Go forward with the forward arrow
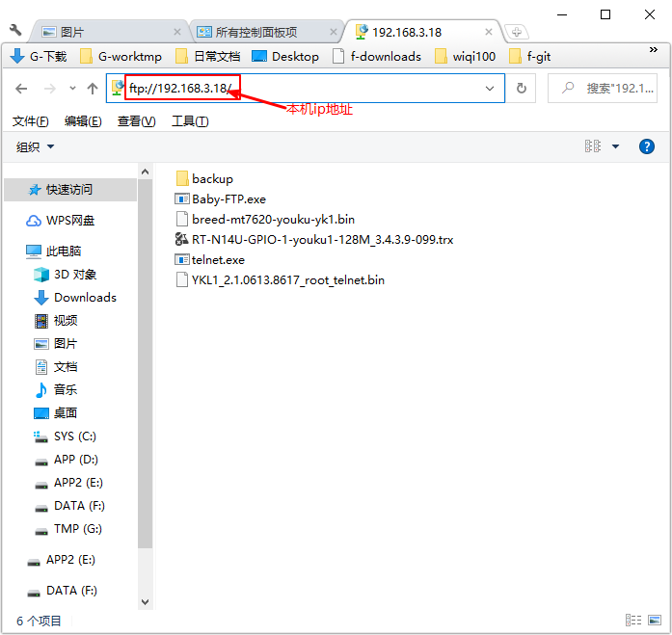Viewport: 672px width, 635px height. [x=50, y=89]
